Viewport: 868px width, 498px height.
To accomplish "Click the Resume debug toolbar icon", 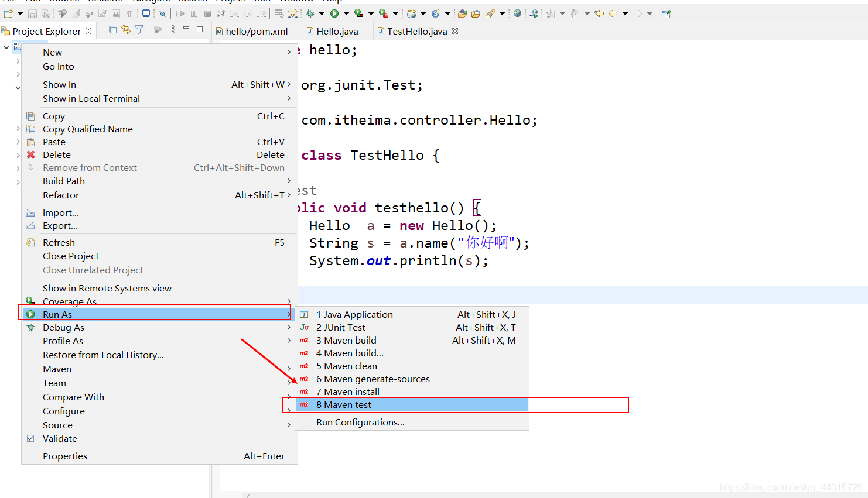I will coord(180,13).
